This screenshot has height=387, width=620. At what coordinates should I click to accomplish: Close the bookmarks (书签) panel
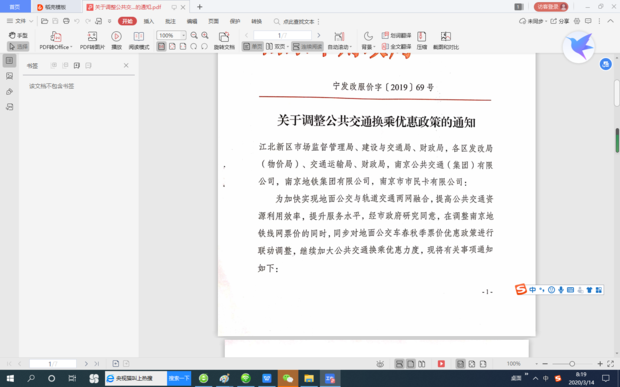(126, 65)
